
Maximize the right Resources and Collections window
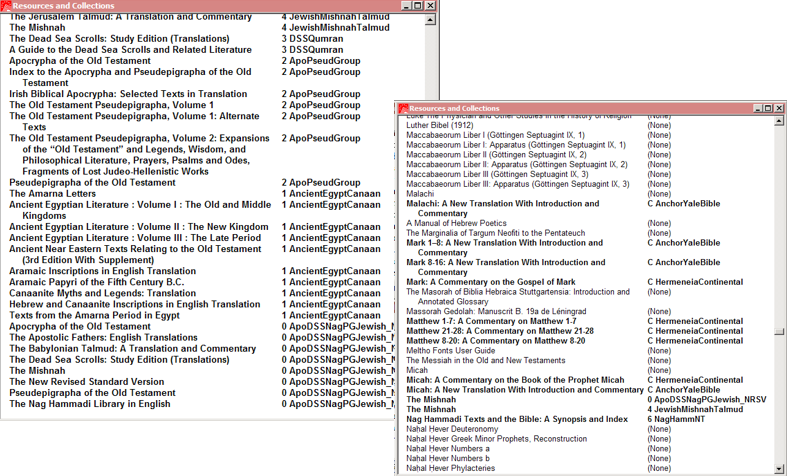click(768, 108)
